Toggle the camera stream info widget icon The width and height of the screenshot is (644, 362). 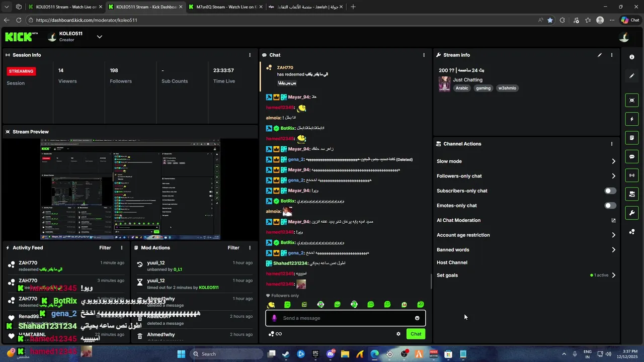pos(632,194)
